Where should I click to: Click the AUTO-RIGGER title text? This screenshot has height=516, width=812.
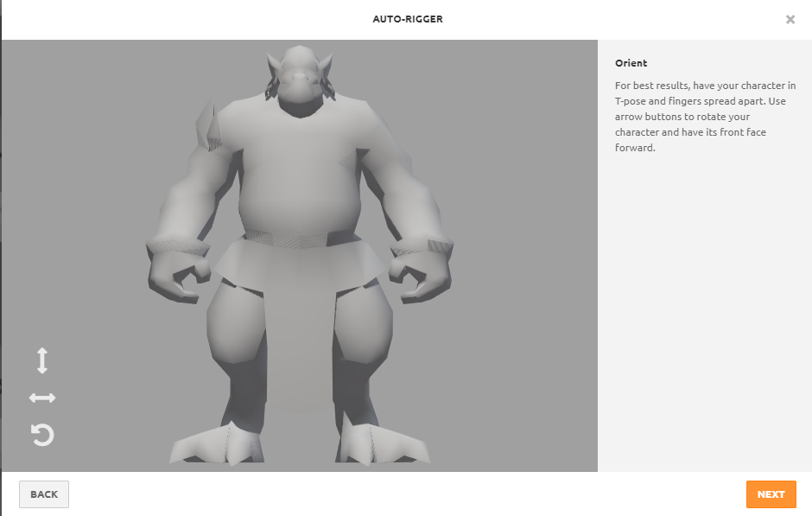(x=408, y=19)
